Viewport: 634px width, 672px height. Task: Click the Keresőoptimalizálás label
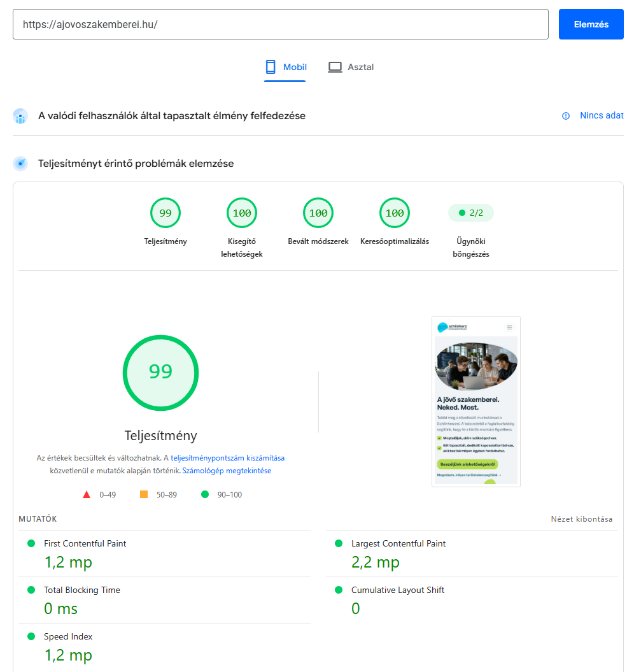pos(395,241)
